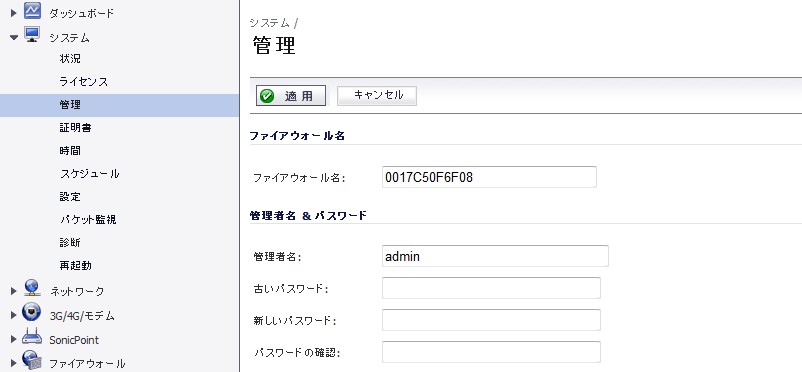Click the キャンセル button

tap(377, 96)
